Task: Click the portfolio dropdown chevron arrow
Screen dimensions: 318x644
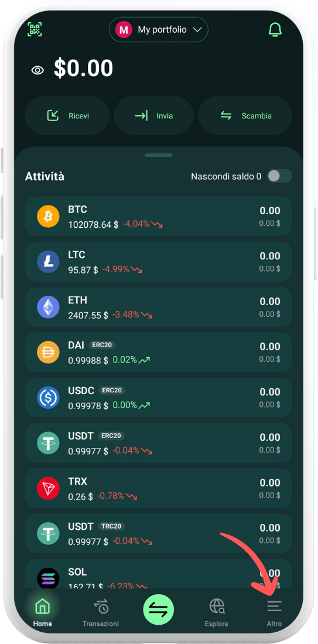Action: (197, 30)
